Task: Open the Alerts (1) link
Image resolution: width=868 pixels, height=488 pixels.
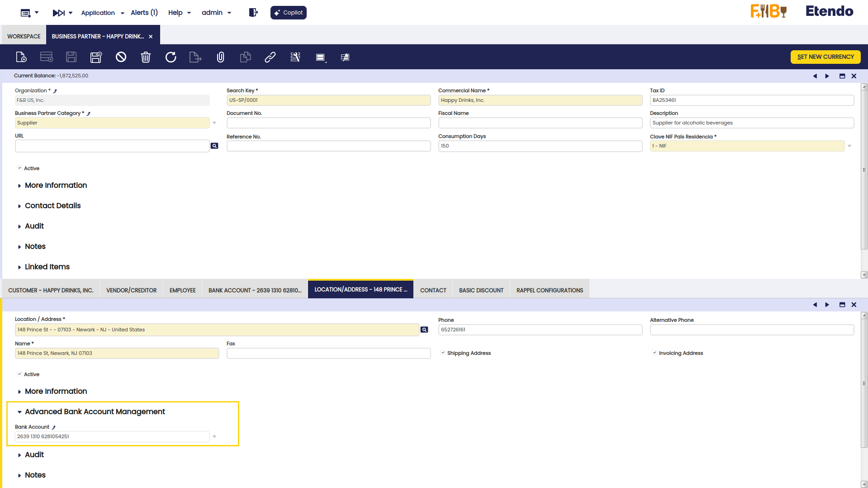Action: [144, 13]
